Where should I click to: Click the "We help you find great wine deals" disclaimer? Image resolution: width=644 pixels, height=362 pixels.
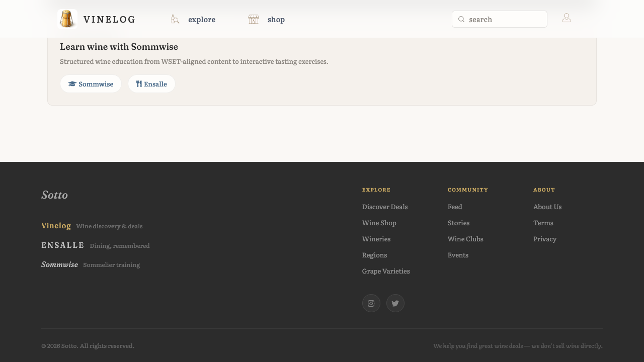[x=518, y=346]
